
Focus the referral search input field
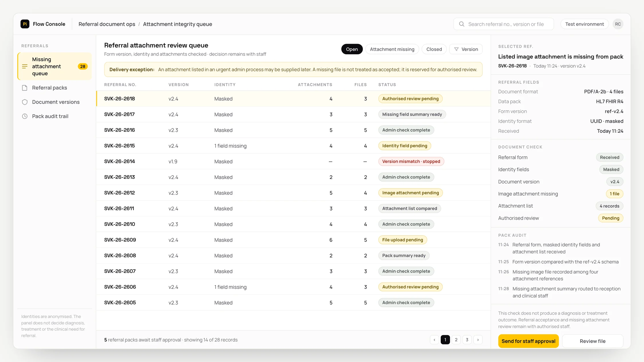pos(504,24)
